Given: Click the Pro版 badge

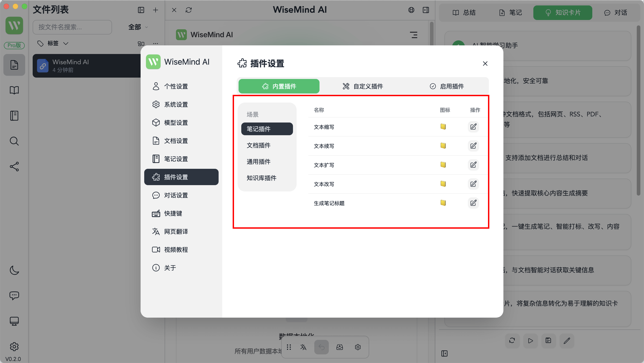Looking at the screenshot, I should [14, 45].
